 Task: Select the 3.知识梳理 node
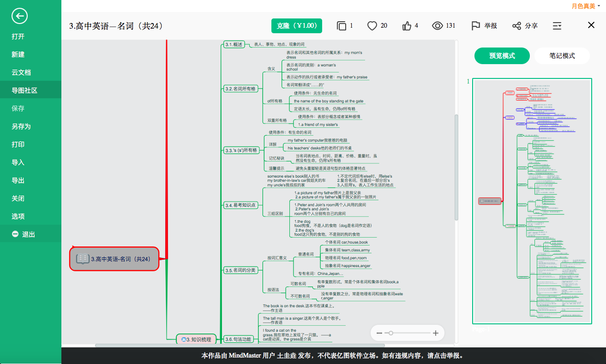click(x=196, y=340)
